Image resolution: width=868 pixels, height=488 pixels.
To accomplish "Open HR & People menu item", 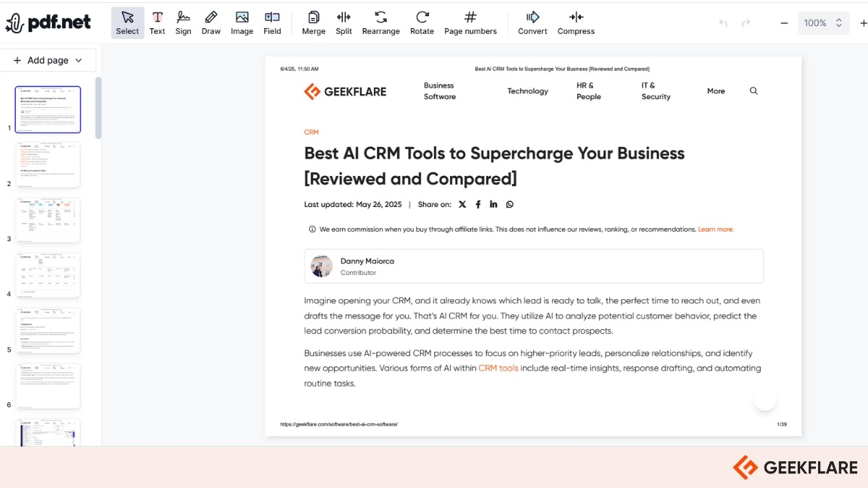I will click(x=589, y=91).
